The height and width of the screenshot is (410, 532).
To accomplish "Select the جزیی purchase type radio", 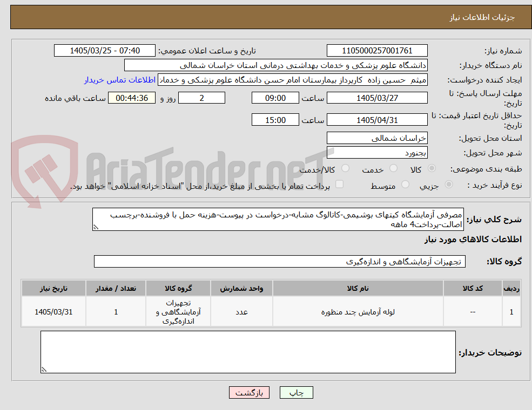I will (x=448, y=184).
